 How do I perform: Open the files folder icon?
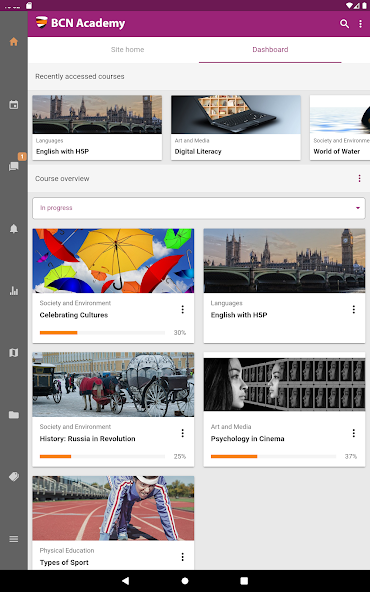[14, 415]
